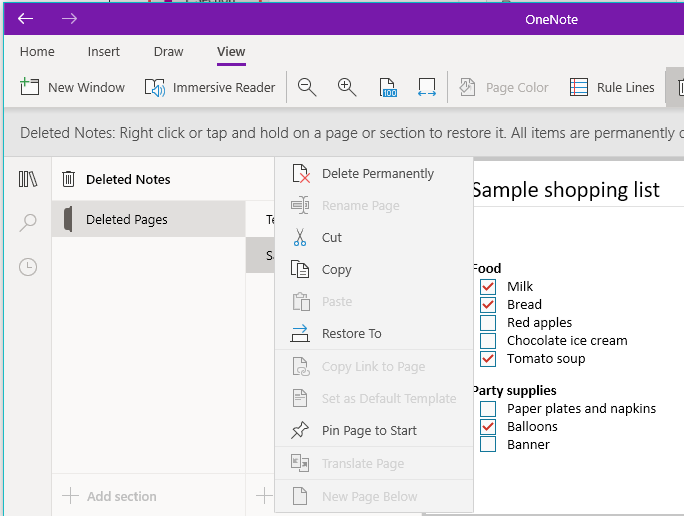Click the Deleted Notes notebook title

pos(128,179)
